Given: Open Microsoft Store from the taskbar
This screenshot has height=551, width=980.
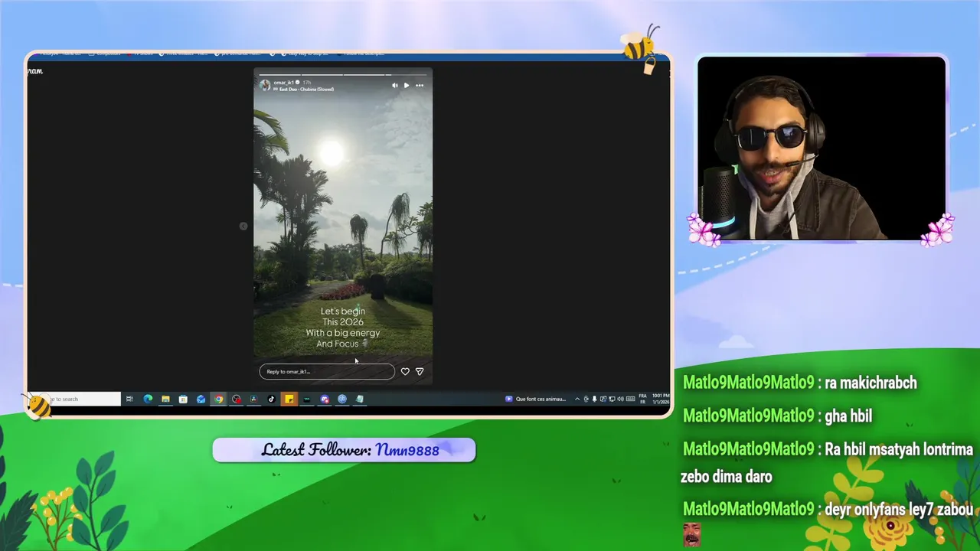Looking at the screenshot, I should coord(183,399).
